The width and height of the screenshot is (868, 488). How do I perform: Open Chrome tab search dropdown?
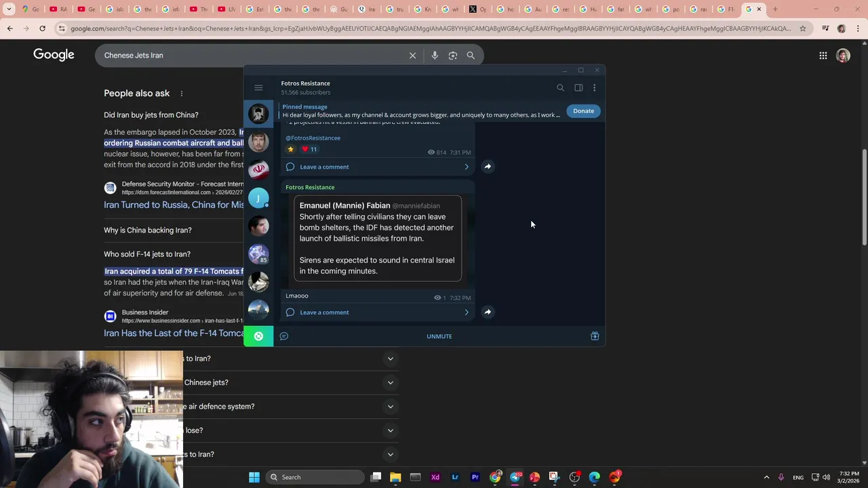pyautogui.click(x=9, y=9)
